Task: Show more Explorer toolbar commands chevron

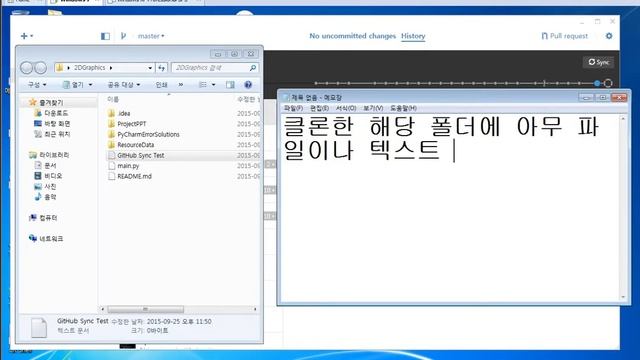Action: click(x=181, y=84)
